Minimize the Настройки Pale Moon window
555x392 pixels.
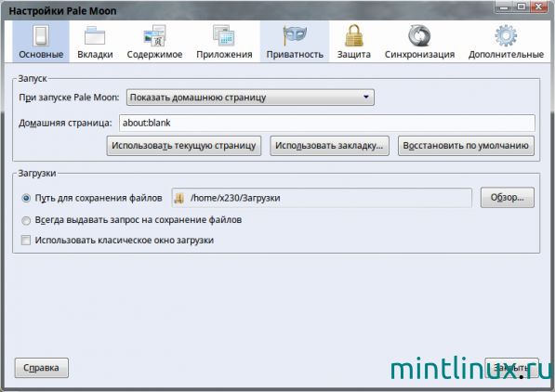click(504, 7)
